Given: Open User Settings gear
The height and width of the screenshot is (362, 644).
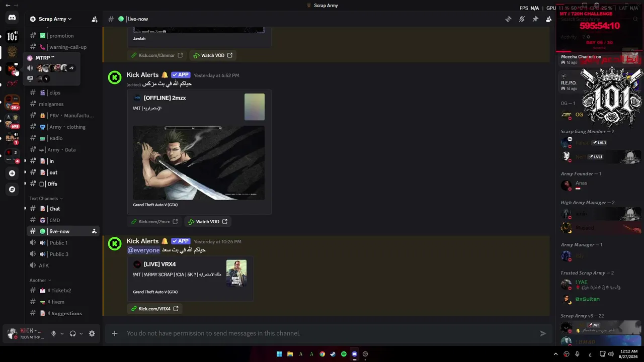Looking at the screenshot, I should [x=92, y=333].
